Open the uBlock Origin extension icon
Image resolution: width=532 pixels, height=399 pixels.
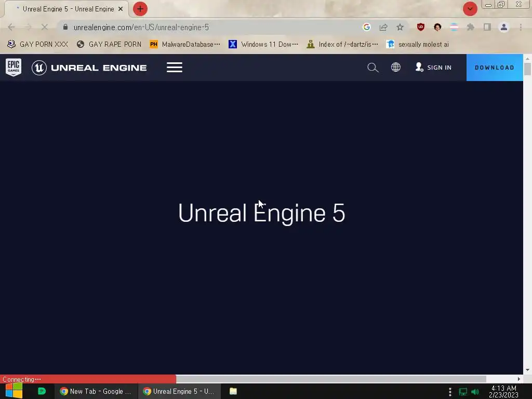tap(421, 27)
